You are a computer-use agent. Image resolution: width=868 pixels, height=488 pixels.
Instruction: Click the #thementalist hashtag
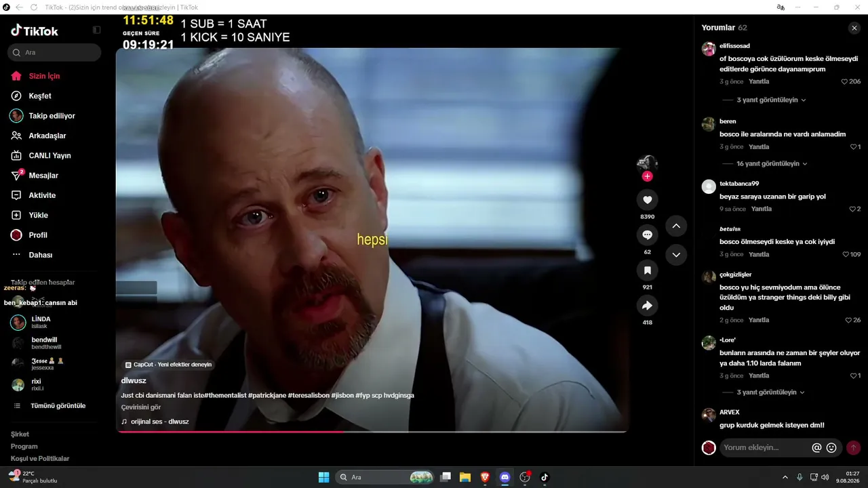[x=225, y=395]
